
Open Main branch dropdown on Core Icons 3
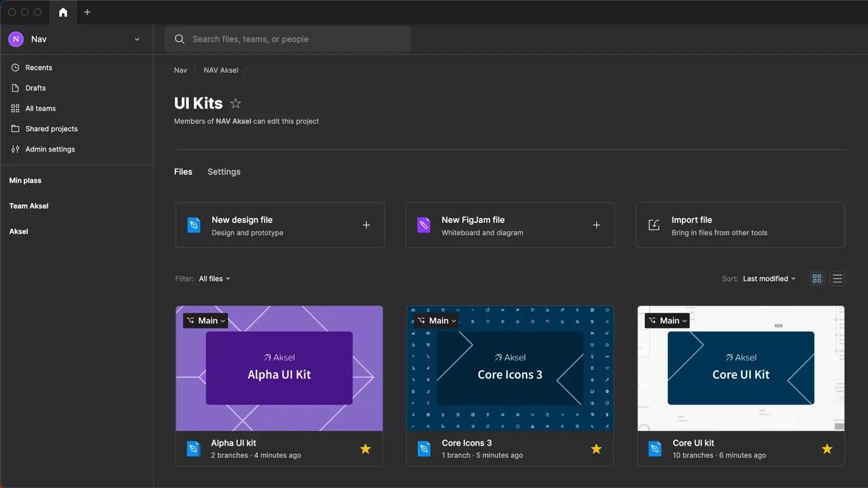[x=437, y=320]
